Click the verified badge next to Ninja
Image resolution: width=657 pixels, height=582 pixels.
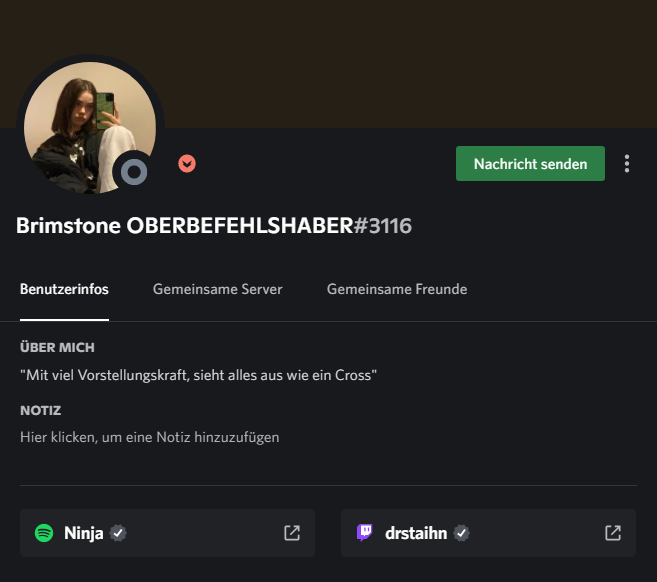click(x=118, y=533)
